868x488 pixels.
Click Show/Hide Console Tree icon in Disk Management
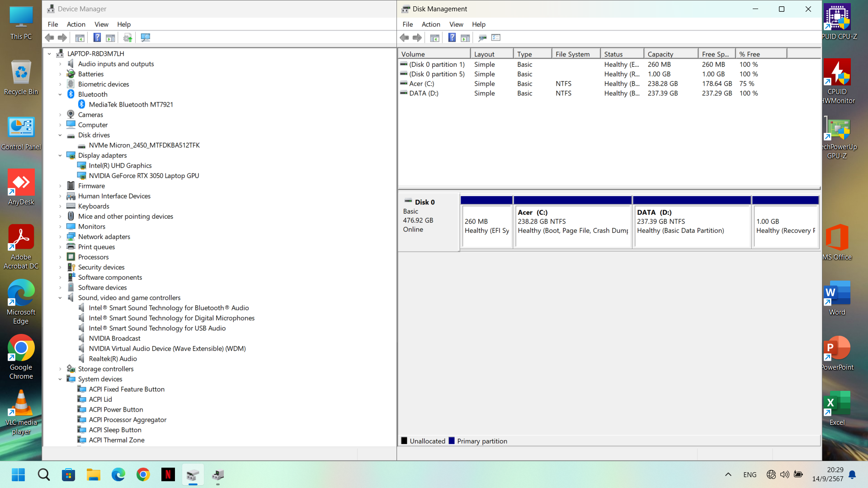434,38
